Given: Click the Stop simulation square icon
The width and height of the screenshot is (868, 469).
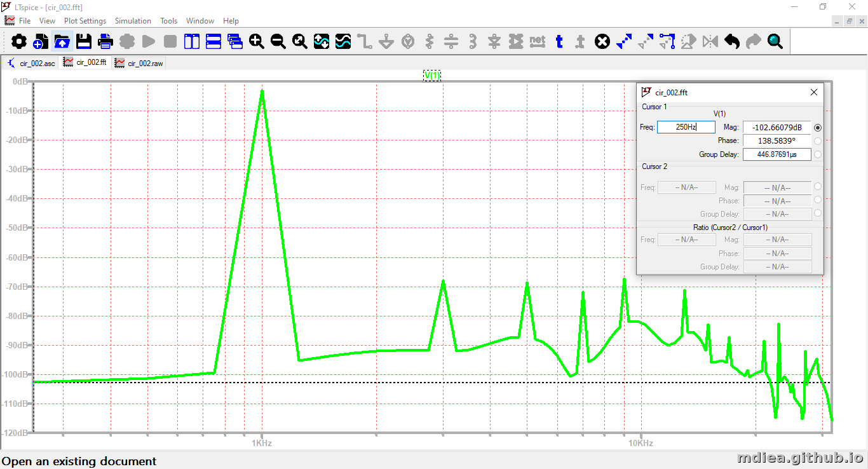Looking at the screenshot, I should point(170,42).
